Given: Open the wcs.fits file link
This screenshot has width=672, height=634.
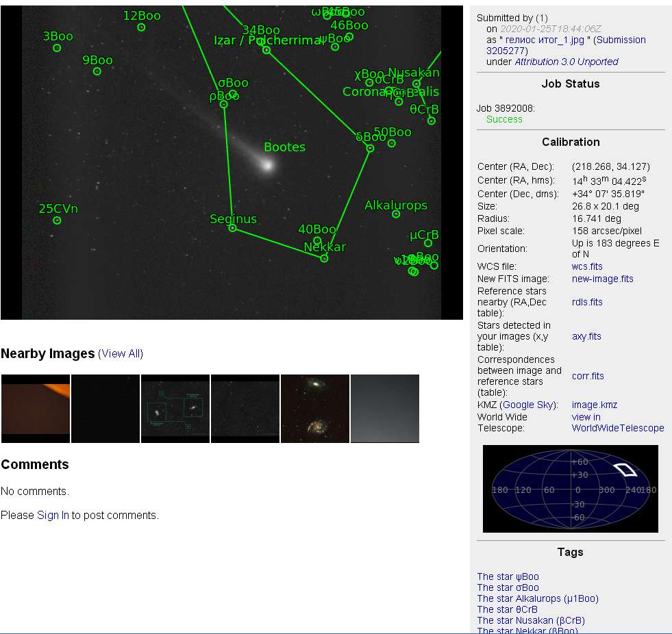Looking at the screenshot, I should coord(587,266).
